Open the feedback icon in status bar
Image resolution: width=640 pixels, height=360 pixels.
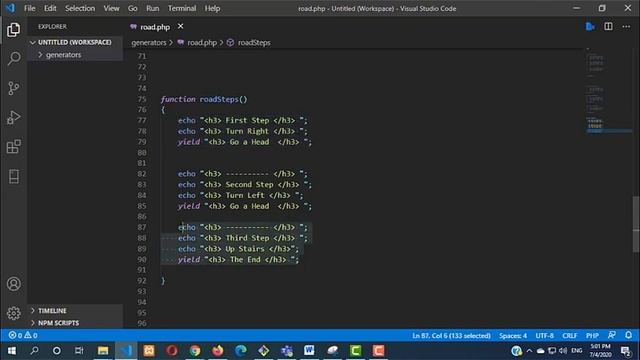click(x=611, y=335)
